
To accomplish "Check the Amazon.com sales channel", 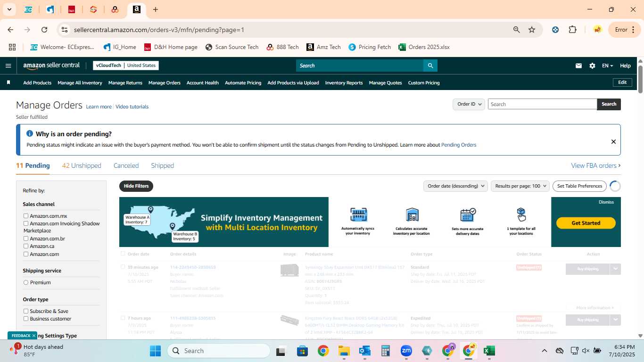I will [26, 254].
